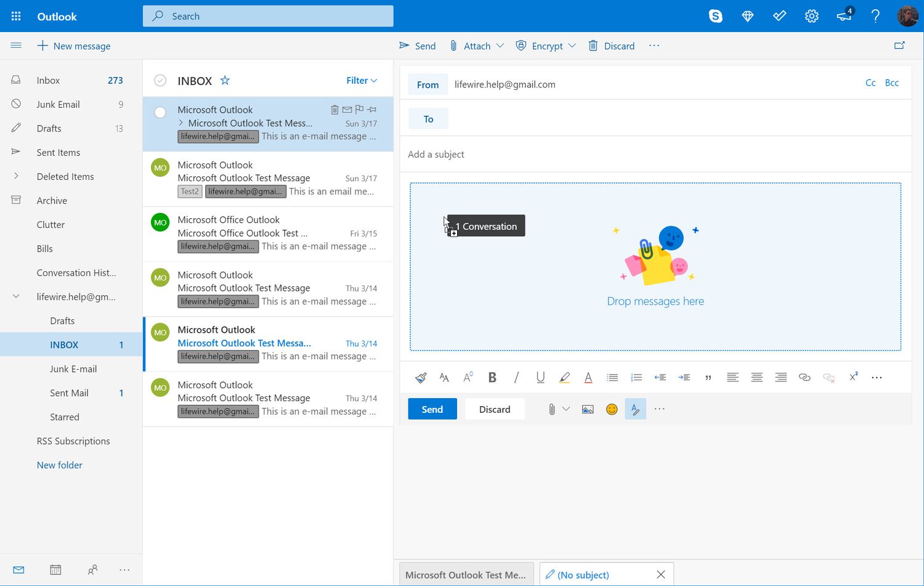Delete the first Microsoft Outlook message
Viewport: 924px width, 586px height.
pyautogui.click(x=334, y=110)
